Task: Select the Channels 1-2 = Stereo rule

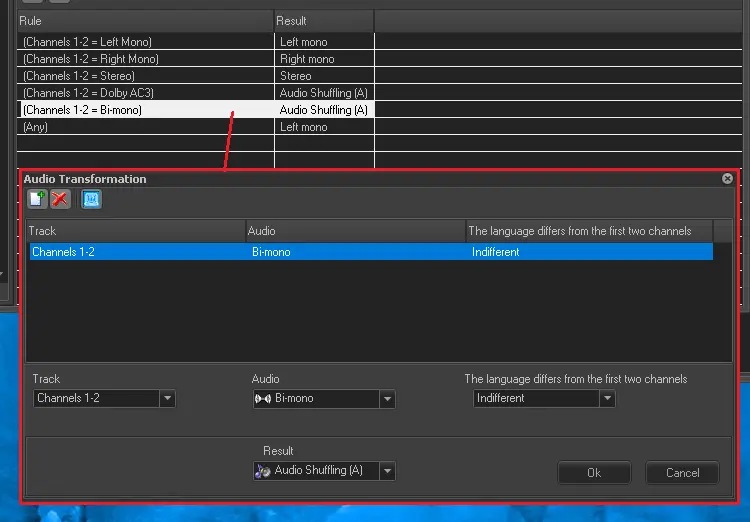Action: pyautogui.click(x=145, y=76)
